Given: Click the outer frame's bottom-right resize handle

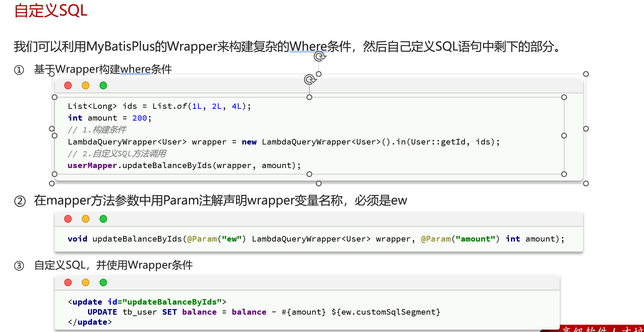Looking at the screenshot, I should [x=586, y=183].
